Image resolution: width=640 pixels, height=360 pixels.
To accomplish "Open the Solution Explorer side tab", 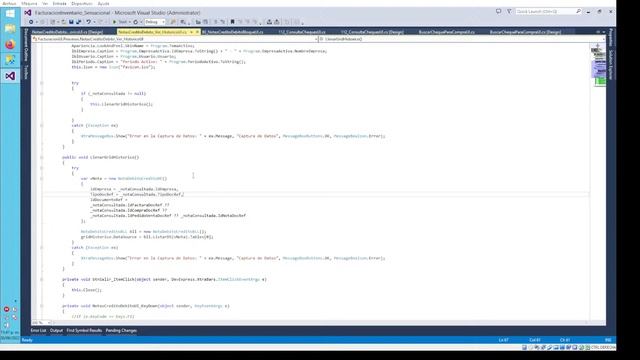I will [611, 64].
